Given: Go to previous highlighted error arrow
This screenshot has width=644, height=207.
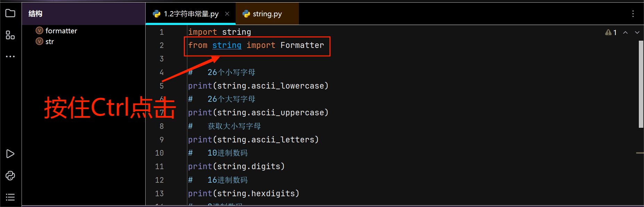Looking at the screenshot, I should click(x=625, y=32).
